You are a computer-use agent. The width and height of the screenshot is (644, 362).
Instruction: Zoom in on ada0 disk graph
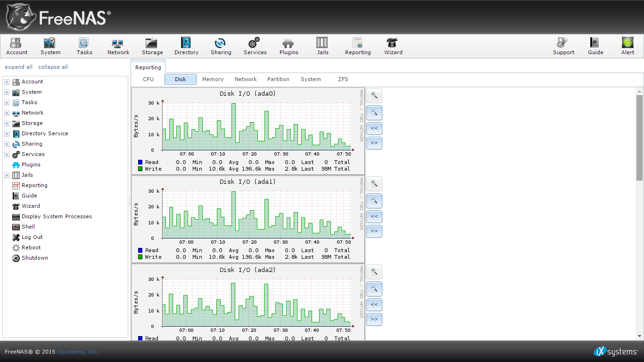374,95
